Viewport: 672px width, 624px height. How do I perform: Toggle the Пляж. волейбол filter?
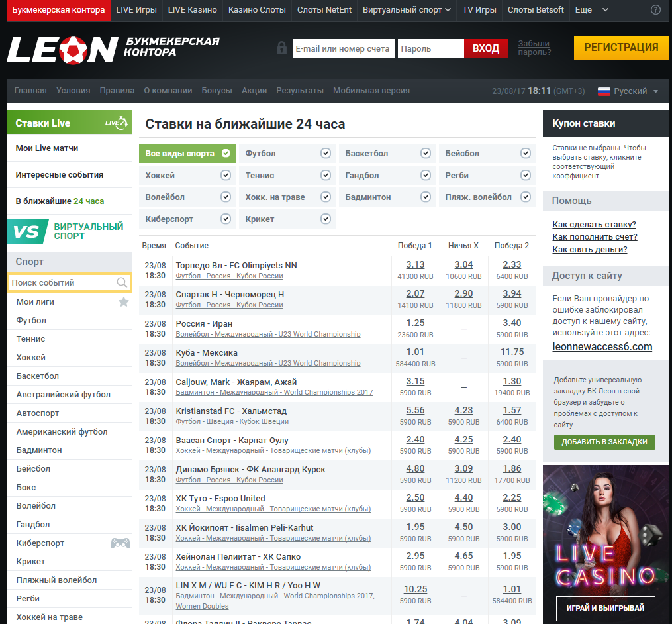[x=487, y=197]
